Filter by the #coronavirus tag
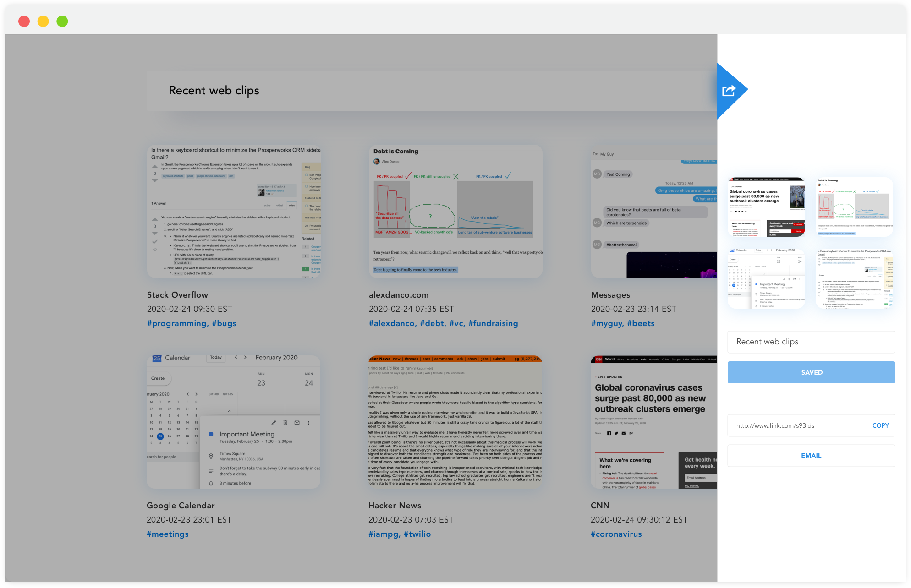 (x=616, y=534)
